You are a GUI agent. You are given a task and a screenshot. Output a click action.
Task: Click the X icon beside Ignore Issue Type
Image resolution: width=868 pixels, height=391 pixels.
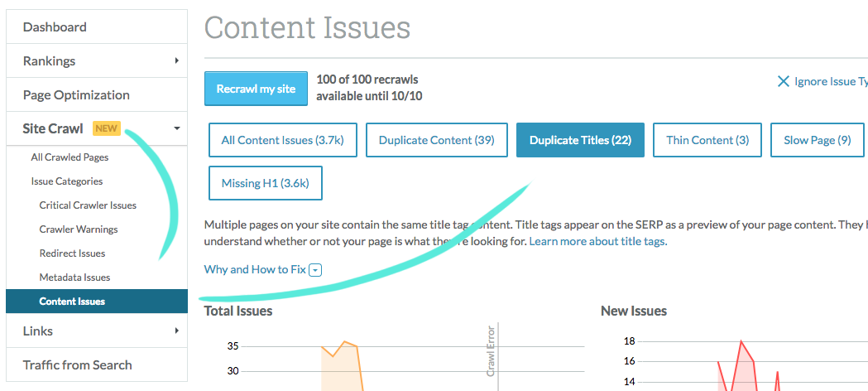(x=783, y=81)
